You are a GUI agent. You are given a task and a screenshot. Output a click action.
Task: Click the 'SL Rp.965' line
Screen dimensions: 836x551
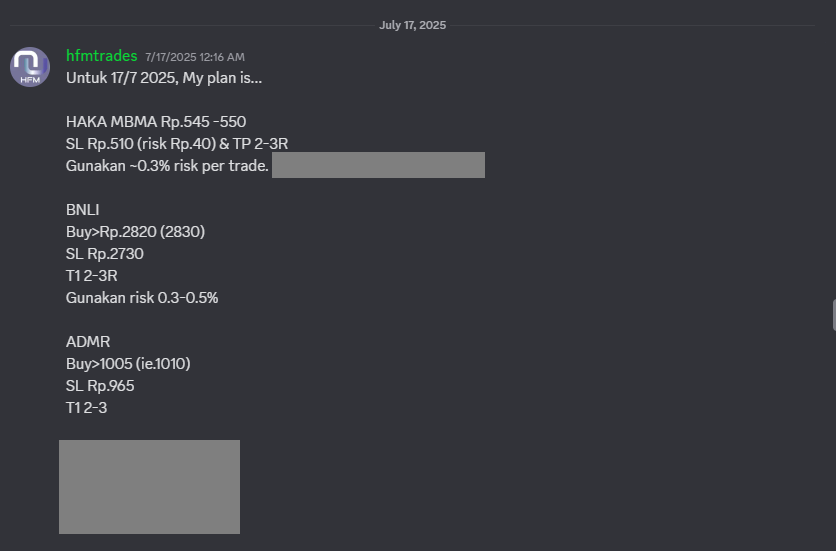[x=100, y=386]
